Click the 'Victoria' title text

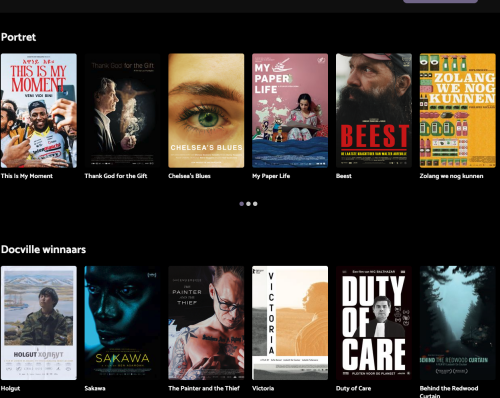[263, 388]
